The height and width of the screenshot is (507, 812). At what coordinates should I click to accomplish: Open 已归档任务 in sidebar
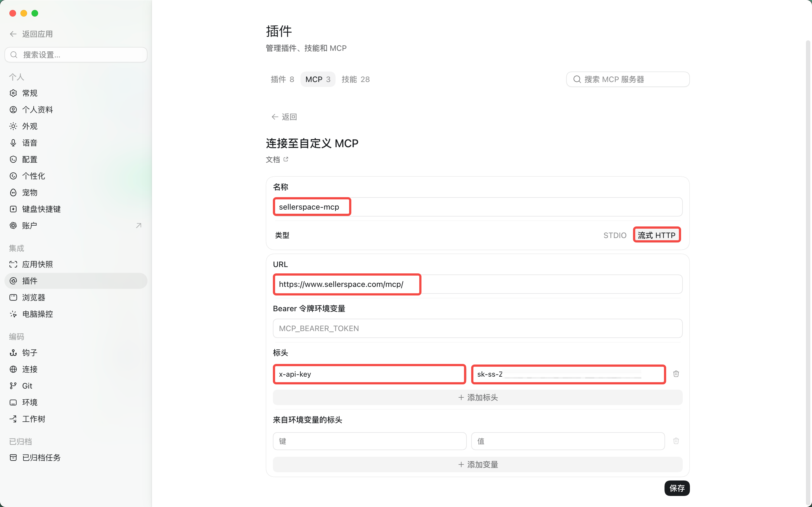pos(76,458)
